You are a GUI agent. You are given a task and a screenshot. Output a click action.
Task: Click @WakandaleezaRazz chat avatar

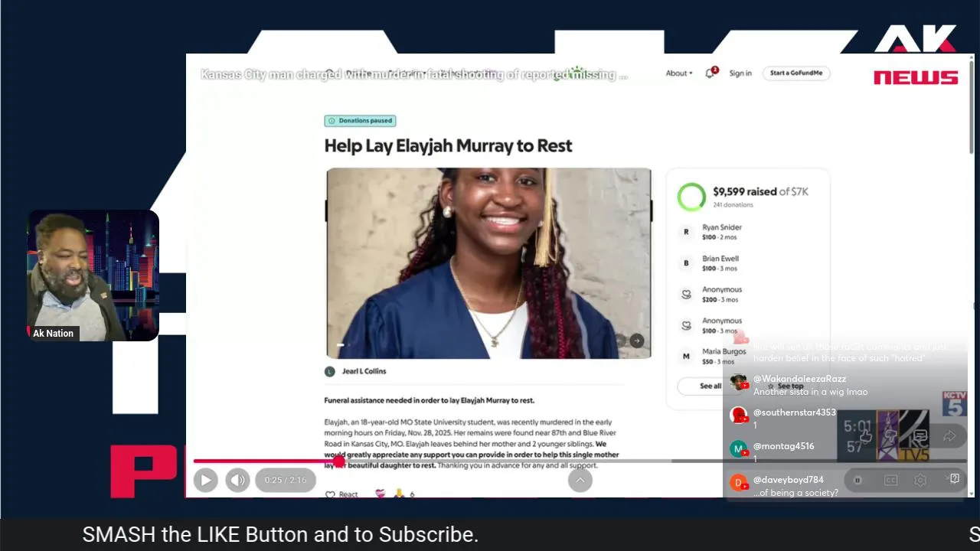coord(738,383)
